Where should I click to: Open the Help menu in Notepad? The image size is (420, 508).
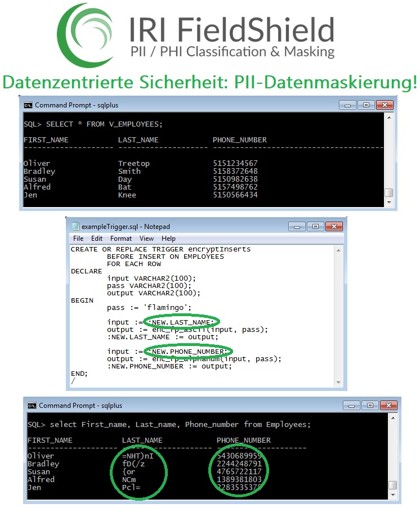tap(169, 239)
